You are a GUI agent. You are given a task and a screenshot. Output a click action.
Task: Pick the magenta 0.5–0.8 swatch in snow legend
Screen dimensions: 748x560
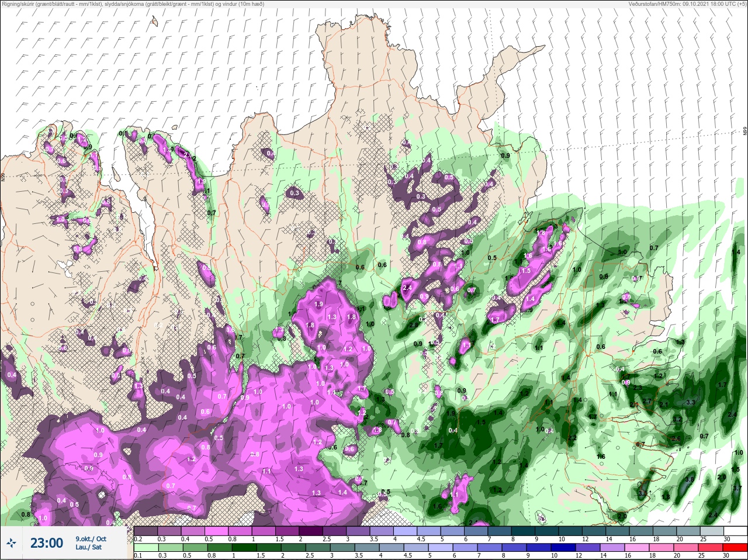click(x=216, y=531)
